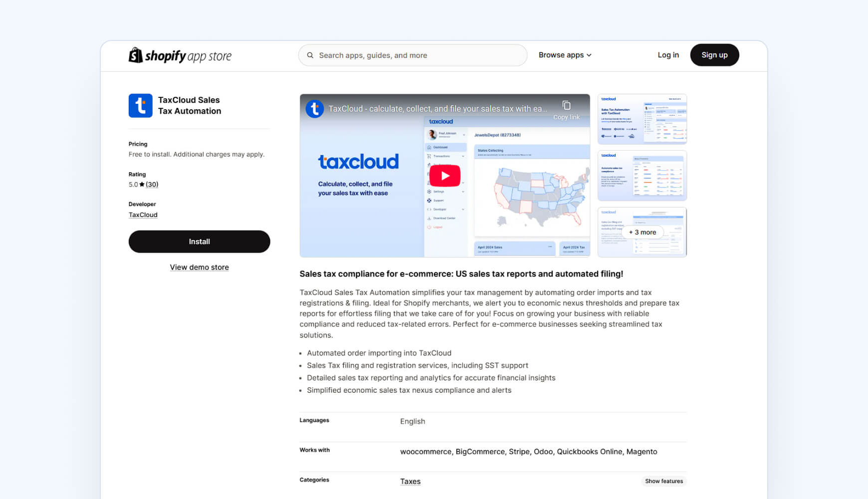Expand the Browse apps dropdown
868x499 pixels.
pos(565,55)
